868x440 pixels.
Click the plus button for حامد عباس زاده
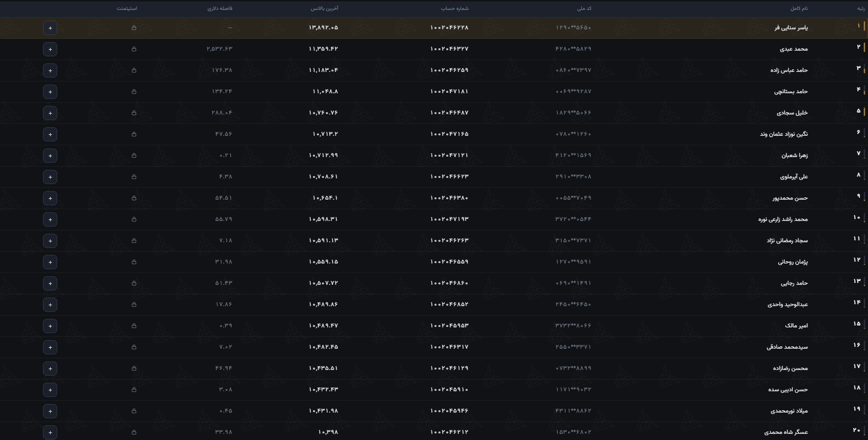coord(50,70)
